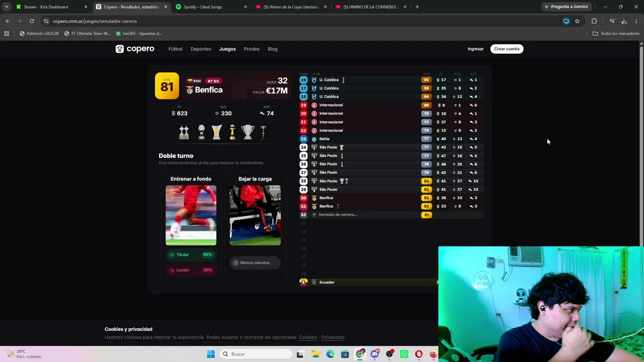The image size is (644, 362).
Task: Bookmark this page with the star icon
Action: click(577, 21)
